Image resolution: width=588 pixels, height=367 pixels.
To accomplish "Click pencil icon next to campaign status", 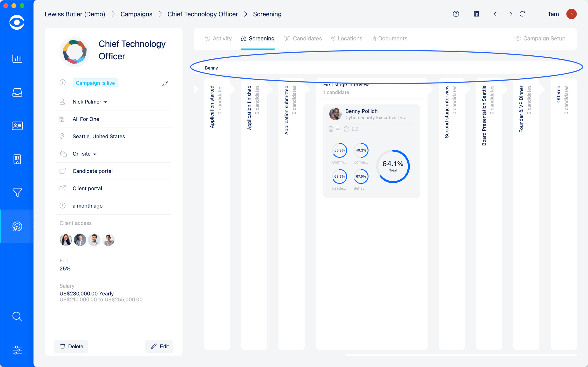I will 165,83.
